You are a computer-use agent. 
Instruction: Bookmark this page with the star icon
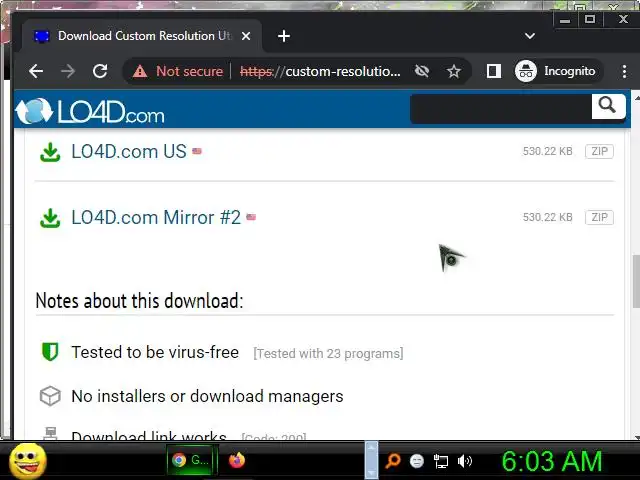(x=453, y=71)
